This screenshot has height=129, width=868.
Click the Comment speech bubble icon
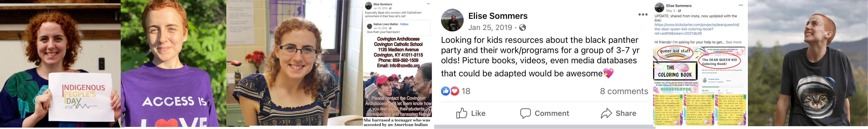(x=525, y=113)
